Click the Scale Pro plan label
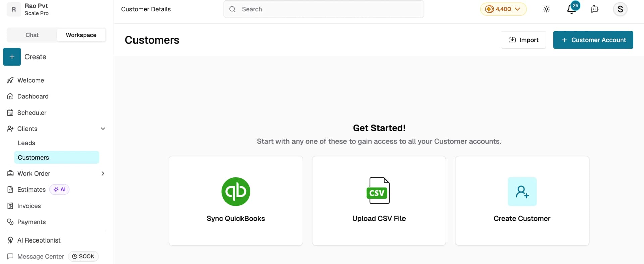The height and width of the screenshot is (264, 644). [x=37, y=13]
